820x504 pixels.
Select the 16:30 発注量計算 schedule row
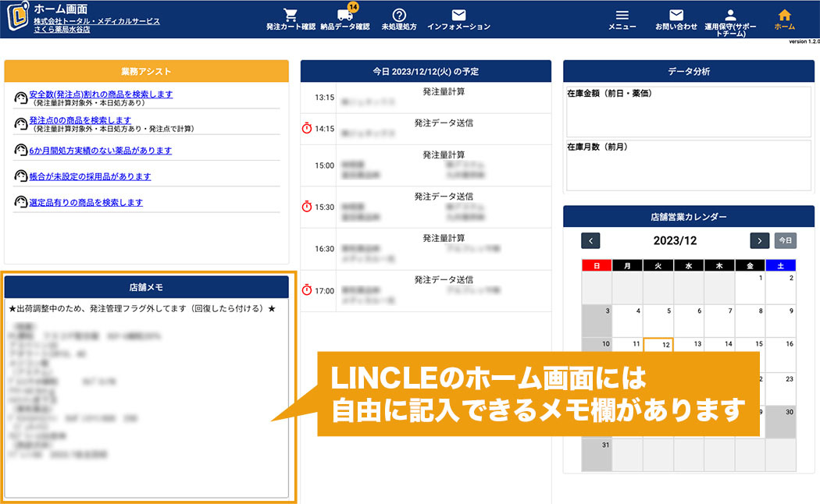426,249
